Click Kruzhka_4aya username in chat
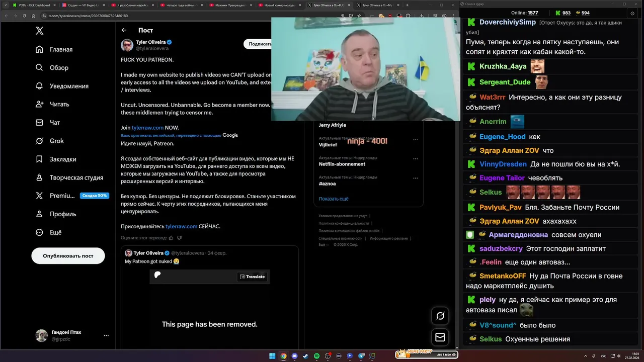The height and width of the screenshot is (362, 644). pos(503,66)
